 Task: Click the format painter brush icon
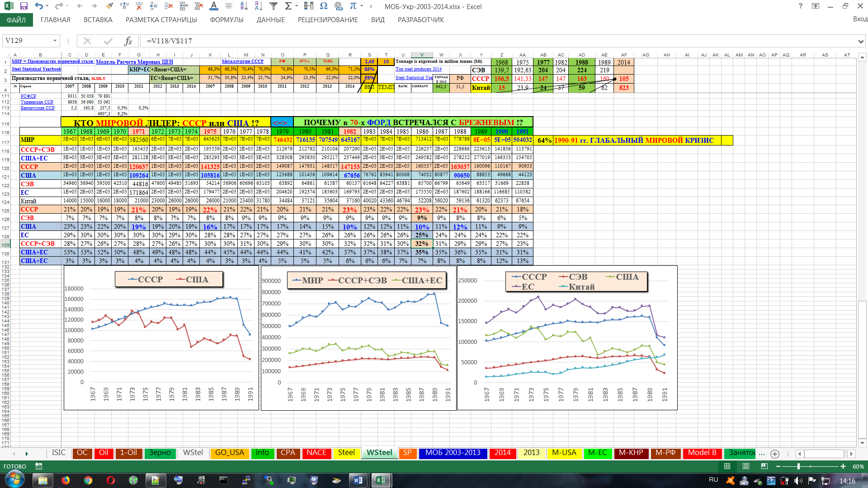(109, 6)
